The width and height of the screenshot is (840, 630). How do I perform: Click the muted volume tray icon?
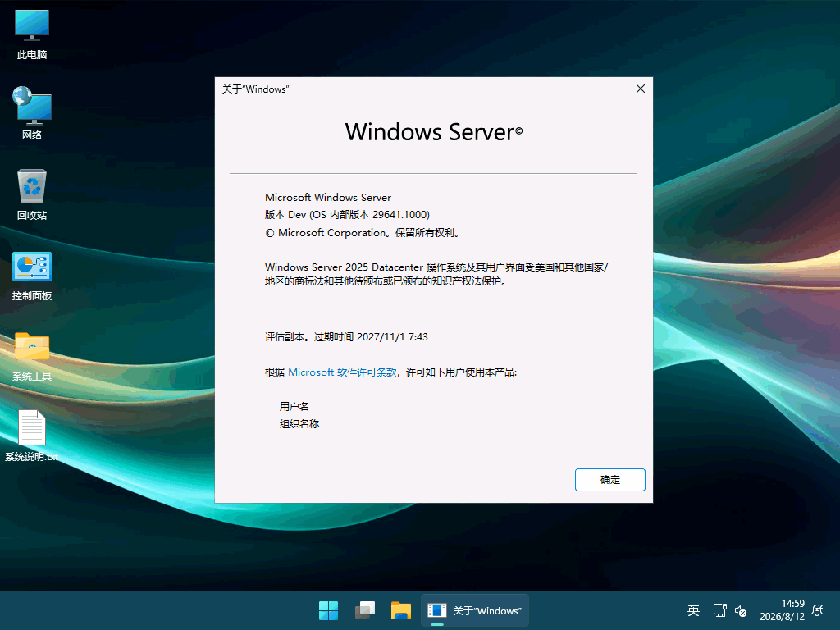pos(741,610)
